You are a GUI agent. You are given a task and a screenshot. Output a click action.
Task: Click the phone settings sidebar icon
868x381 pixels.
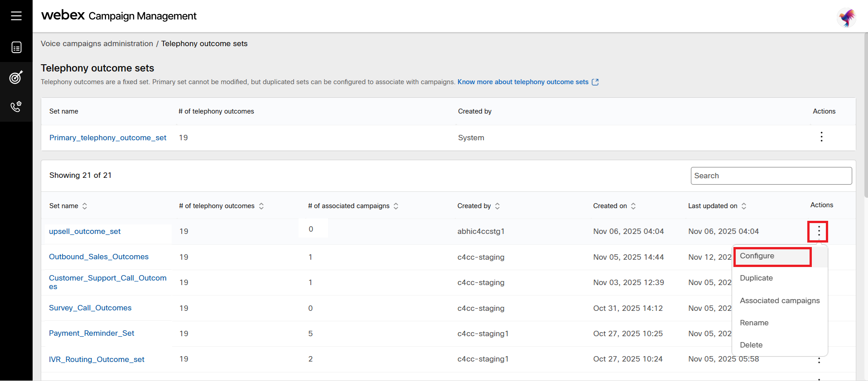coord(16,107)
